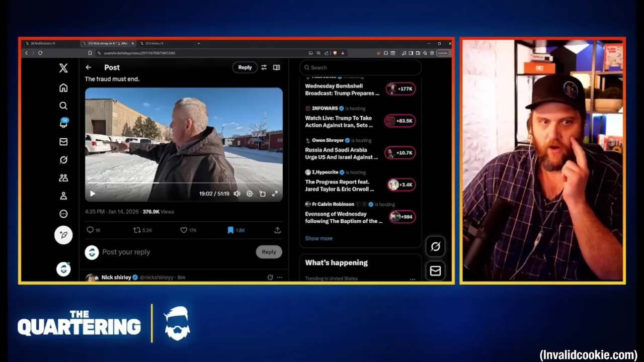Open The Progress Report feat. Jared Taylor space

(x=340, y=186)
